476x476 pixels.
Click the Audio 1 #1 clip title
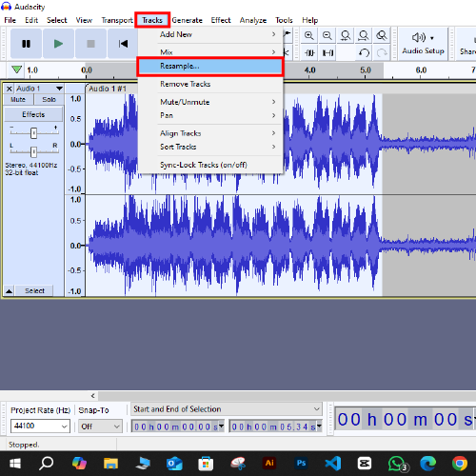tap(108, 89)
